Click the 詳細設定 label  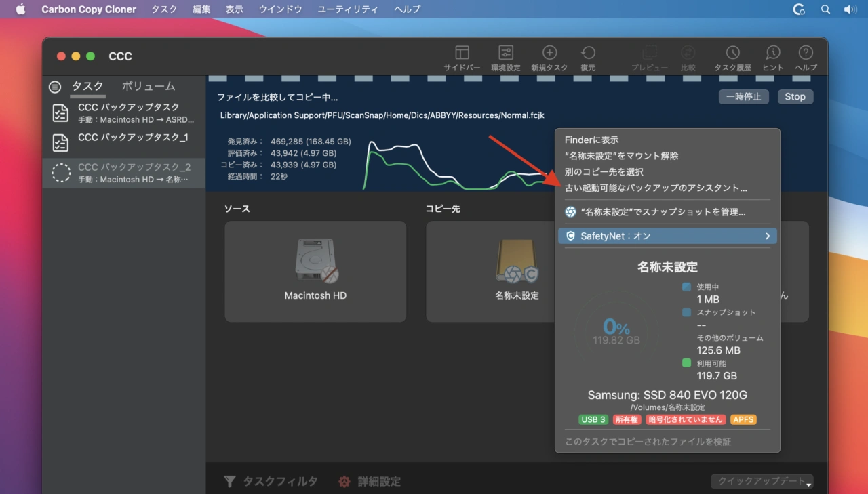tap(379, 481)
